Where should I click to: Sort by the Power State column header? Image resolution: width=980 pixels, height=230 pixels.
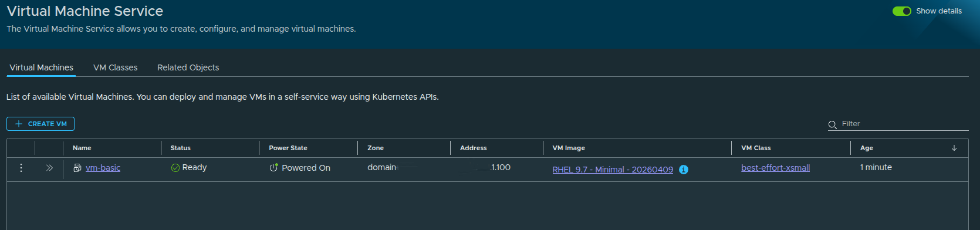pos(288,148)
